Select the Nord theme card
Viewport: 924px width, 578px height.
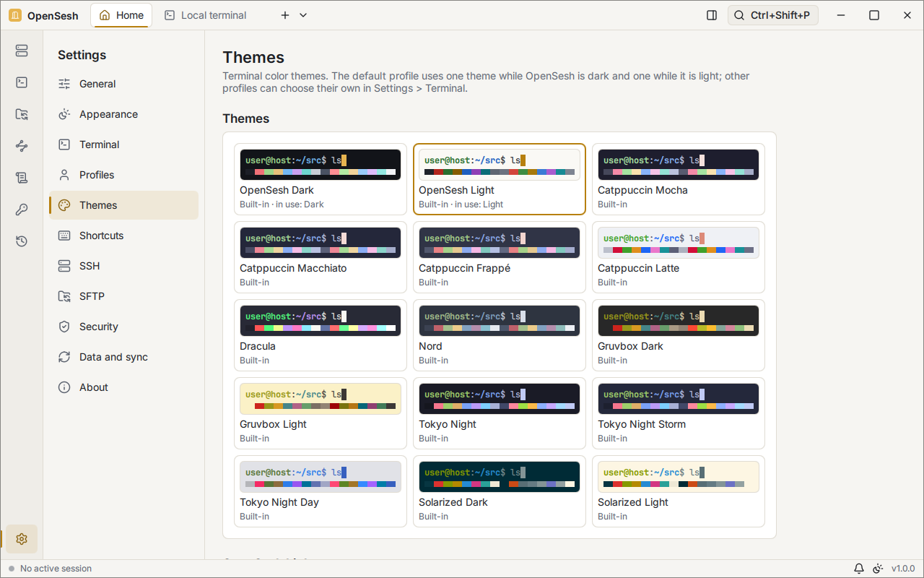[500, 335]
